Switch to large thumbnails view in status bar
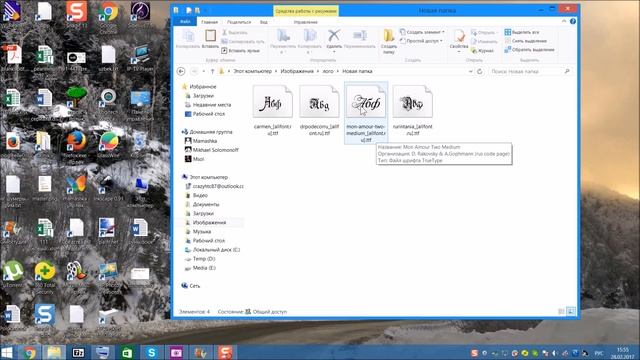The image size is (640, 360). (571, 311)
